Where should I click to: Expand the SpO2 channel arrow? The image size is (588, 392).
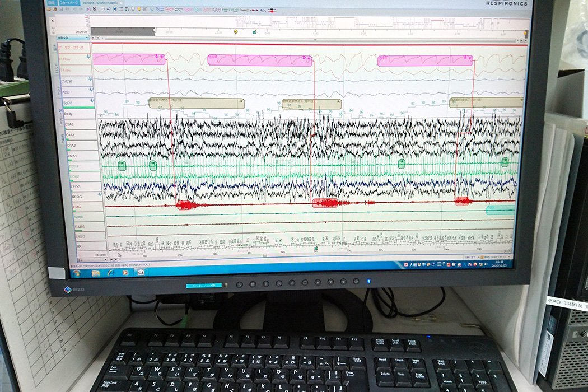click(x=92, y=101)
